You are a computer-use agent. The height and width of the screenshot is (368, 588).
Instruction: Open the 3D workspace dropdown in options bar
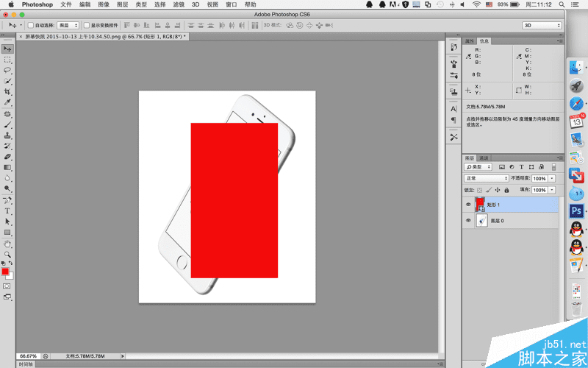[x=542, y=25]
